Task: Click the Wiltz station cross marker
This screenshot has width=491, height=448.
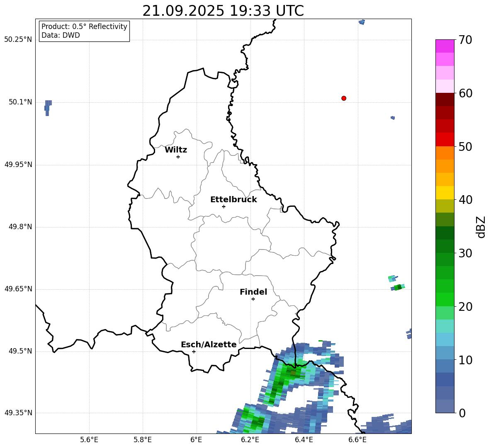Action: [178, 157]
